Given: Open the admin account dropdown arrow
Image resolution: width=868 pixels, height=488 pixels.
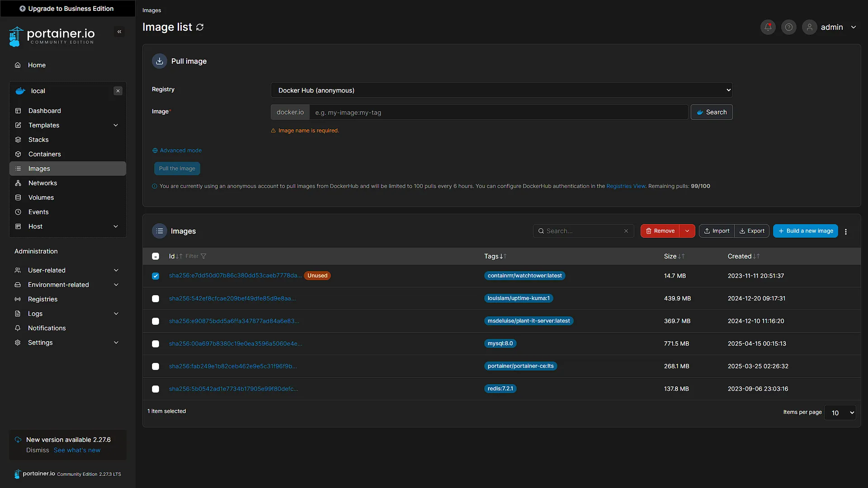Looking at the screenshot, I should [854, 27].
